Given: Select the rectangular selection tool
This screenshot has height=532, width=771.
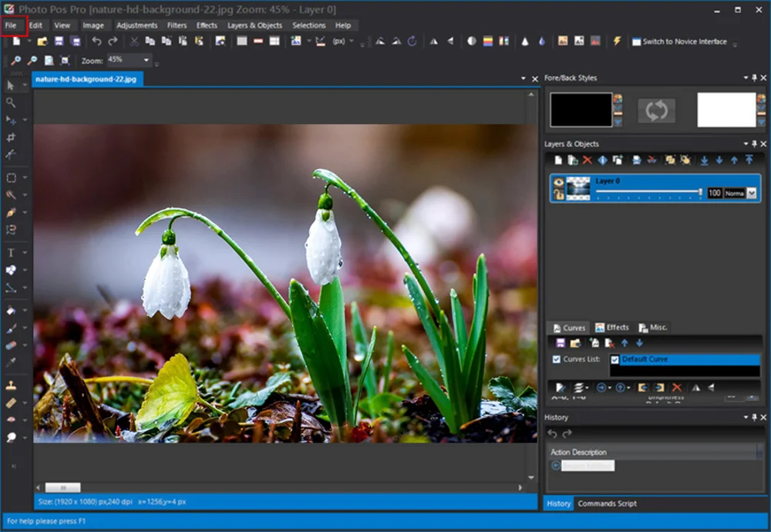Looking at the screenshot, I should 11,177.
